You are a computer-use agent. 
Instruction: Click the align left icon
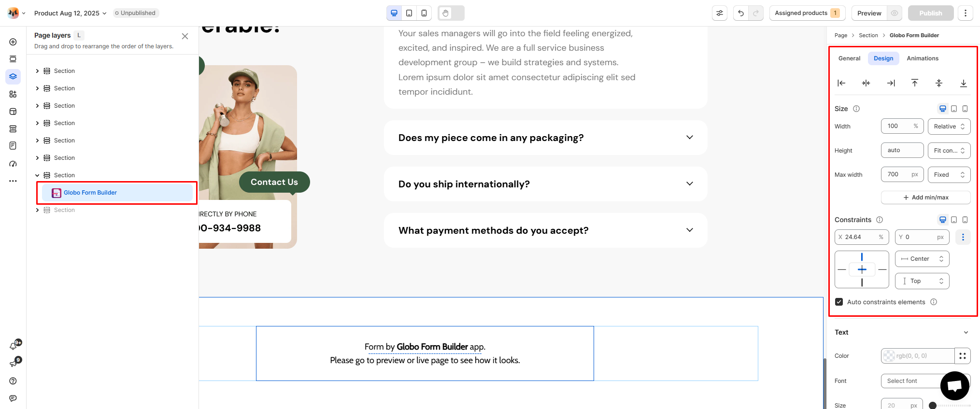(841, 83)
